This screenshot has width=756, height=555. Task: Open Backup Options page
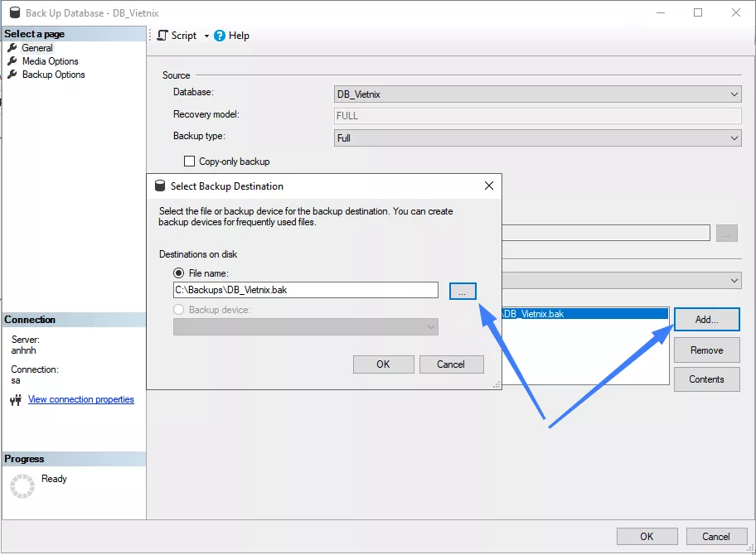[53, 75]
